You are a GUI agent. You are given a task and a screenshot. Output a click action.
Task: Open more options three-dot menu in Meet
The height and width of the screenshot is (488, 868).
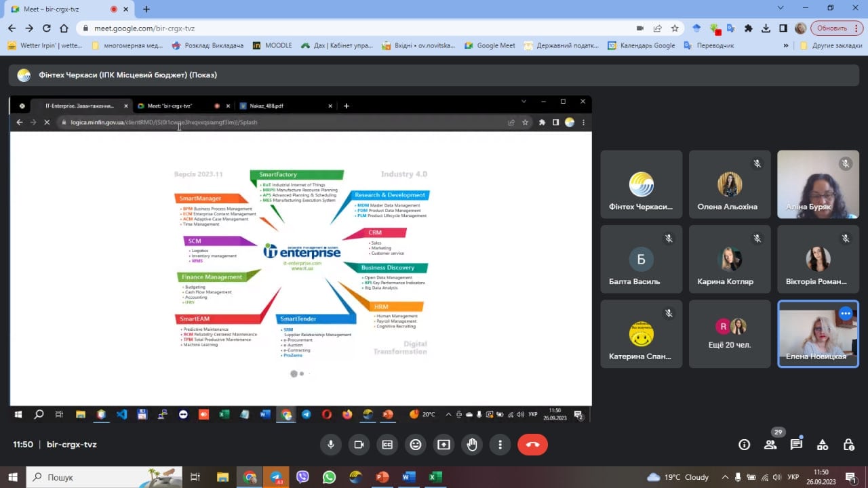(500, 445)
